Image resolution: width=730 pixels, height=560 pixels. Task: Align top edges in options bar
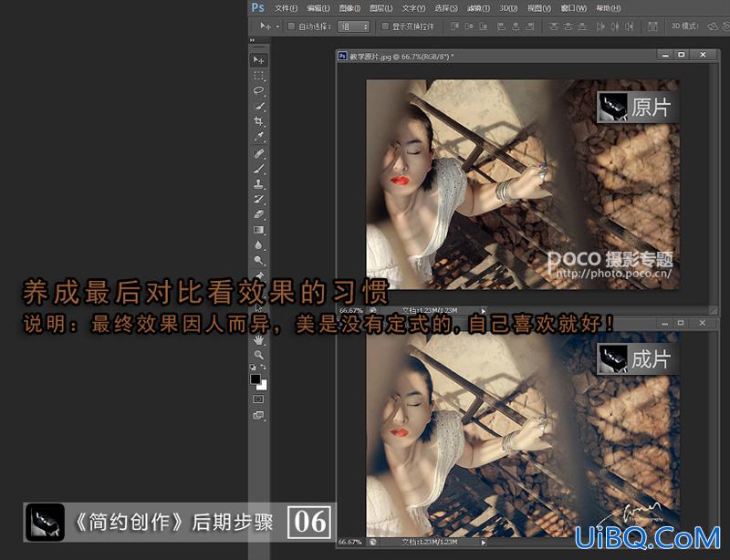click(454, 26)
